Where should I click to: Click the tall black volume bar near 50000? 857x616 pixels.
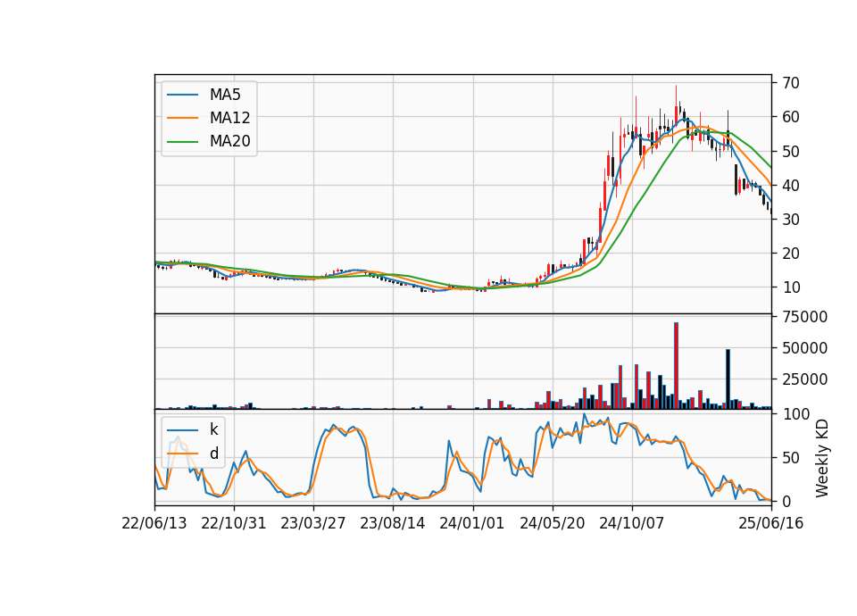tap(728, 379)
